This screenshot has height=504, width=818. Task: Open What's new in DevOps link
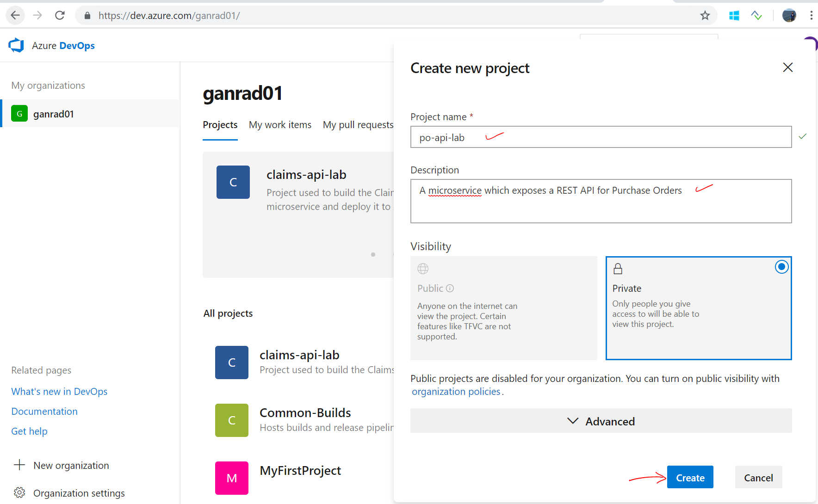pos(59,392)
